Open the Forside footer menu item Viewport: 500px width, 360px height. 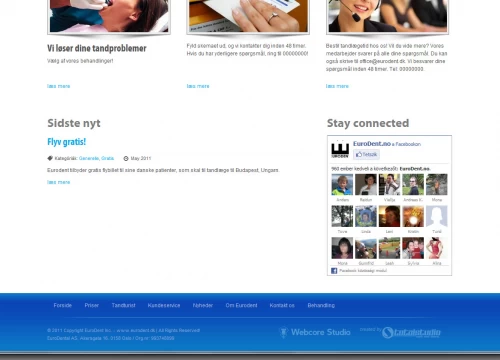(x=63, y=305)
